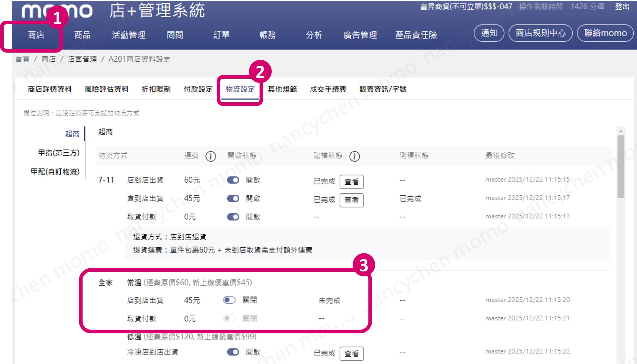Click 登出 to log out
637x364 pixels.
(622, 7)
